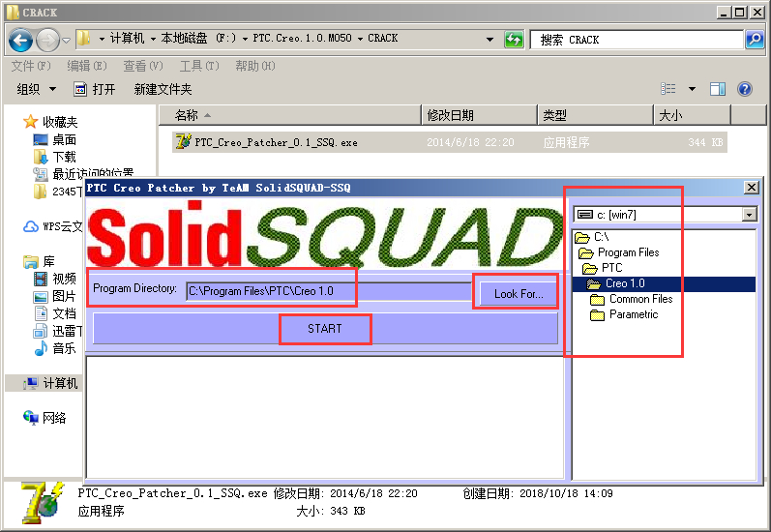This screenshot has width=771, height=532.
Task: Select Program Files folder in directory tree
Action: 619,252
